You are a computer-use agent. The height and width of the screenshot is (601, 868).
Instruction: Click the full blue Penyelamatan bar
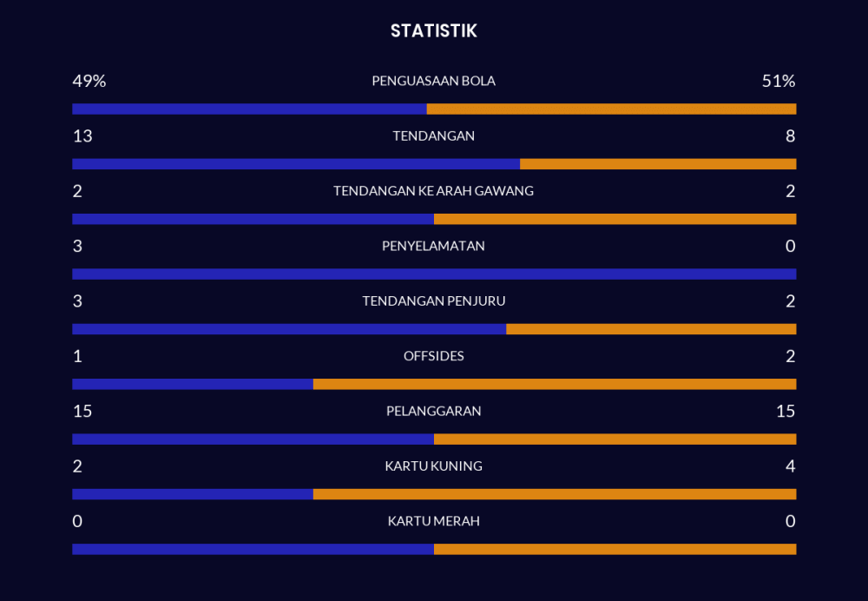click(x=434, y=274)
